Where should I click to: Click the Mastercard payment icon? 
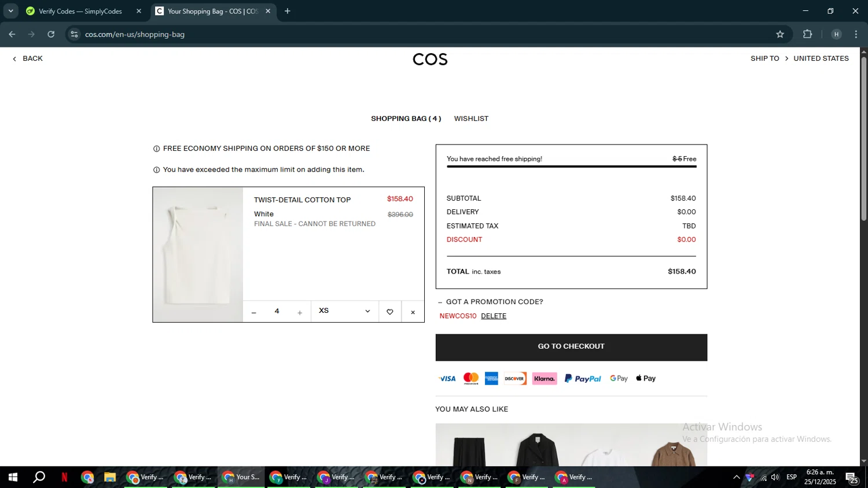click(471, 379)
